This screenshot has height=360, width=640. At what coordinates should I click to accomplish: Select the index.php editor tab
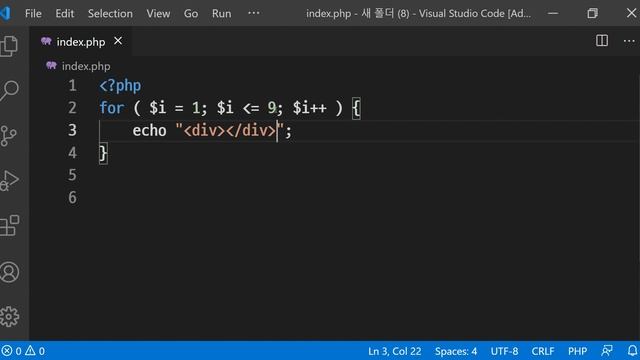click(x=80, y=42)
